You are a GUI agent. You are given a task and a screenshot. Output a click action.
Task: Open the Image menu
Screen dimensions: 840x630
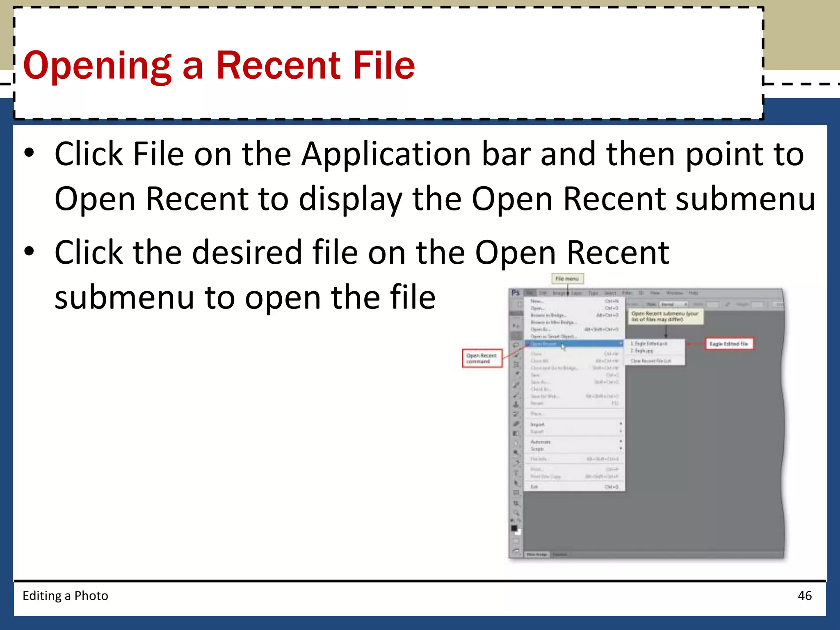click(x=559, y=293)
